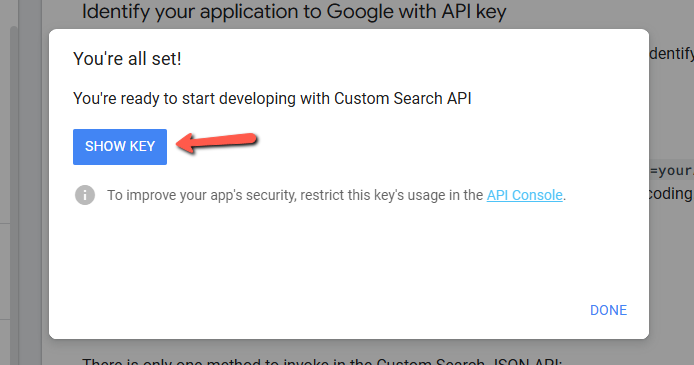Open the API Console link
The height and width of the screenshot is (365, 694).
pos(524,195)
